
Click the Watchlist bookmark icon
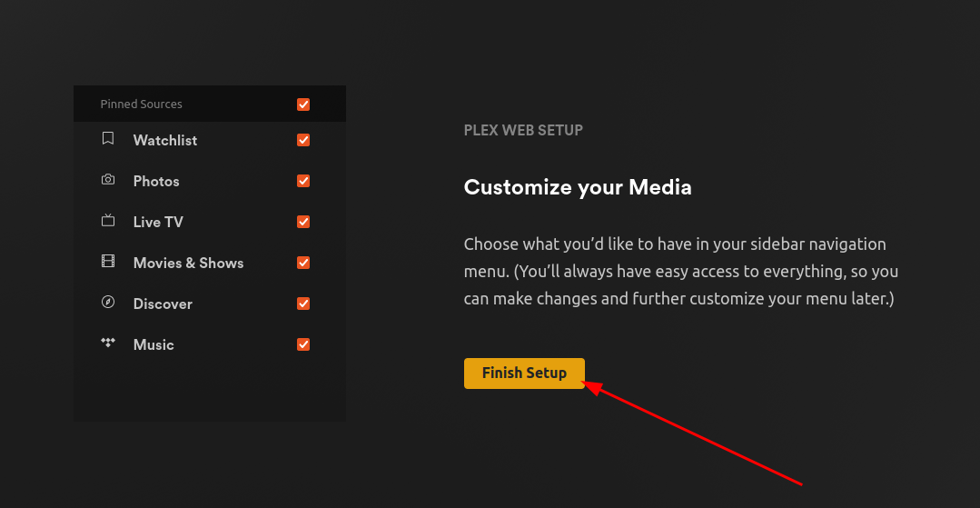108,139
